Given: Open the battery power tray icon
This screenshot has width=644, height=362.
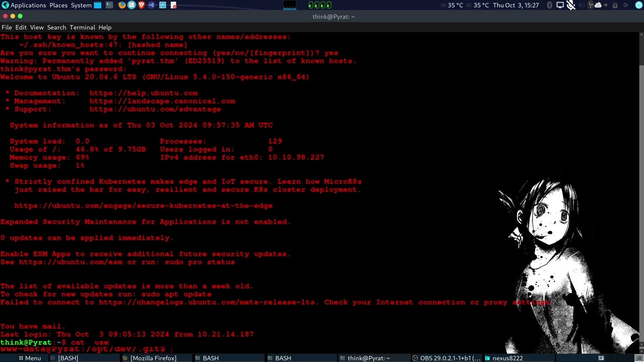Looking at the screenshot, I should (615, 5).
